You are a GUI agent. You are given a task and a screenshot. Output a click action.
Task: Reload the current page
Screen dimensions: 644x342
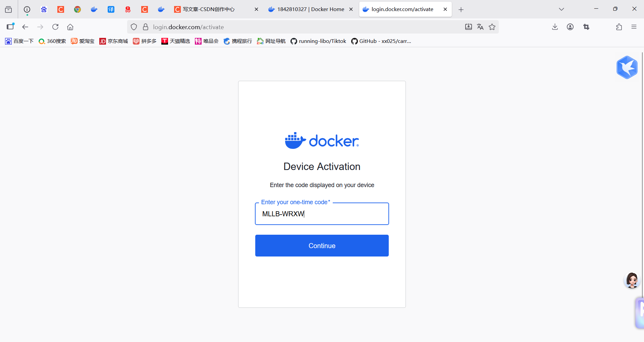[x=55, y=27]
